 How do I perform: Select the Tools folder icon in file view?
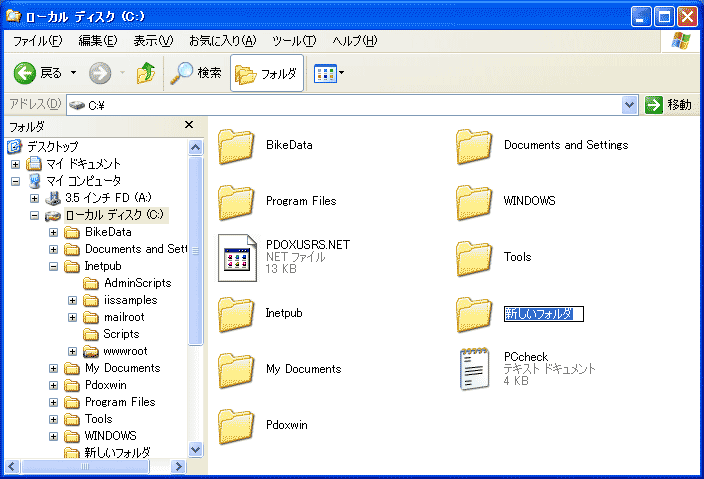[474, 258]
